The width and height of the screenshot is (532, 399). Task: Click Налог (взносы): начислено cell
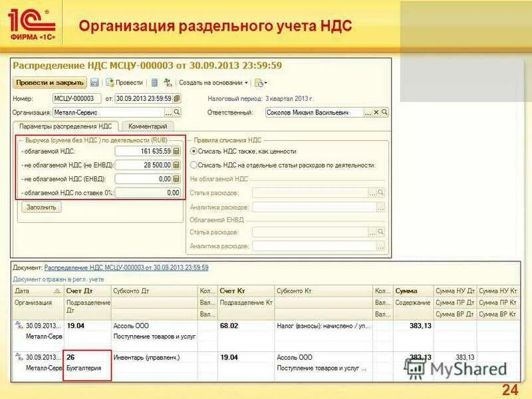point(323,326)
